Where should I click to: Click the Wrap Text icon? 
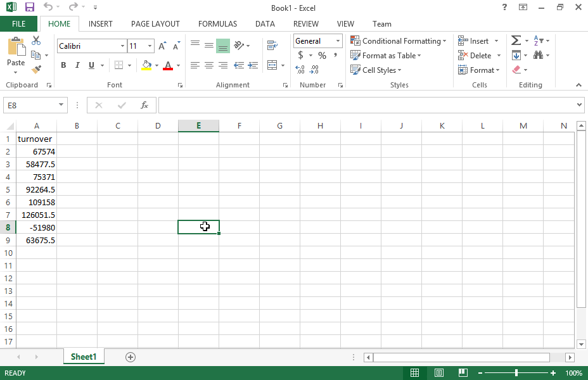coord(272,46)
